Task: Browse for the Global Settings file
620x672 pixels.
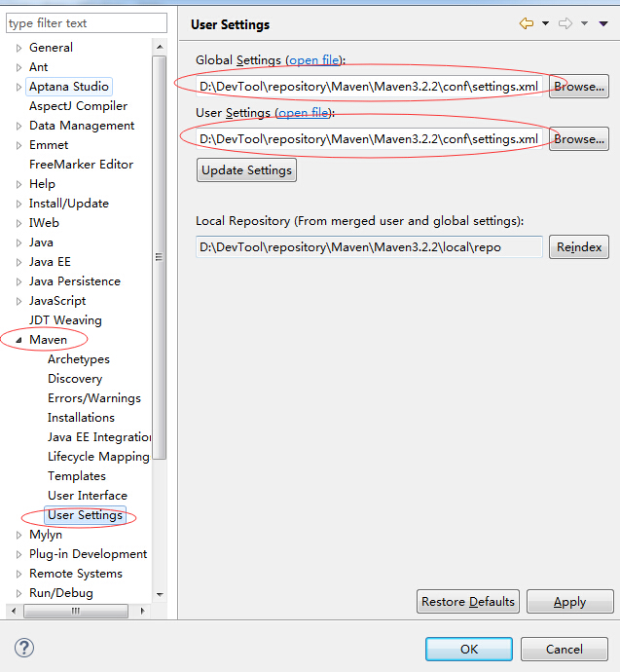Action: click(x=578, y=87)
